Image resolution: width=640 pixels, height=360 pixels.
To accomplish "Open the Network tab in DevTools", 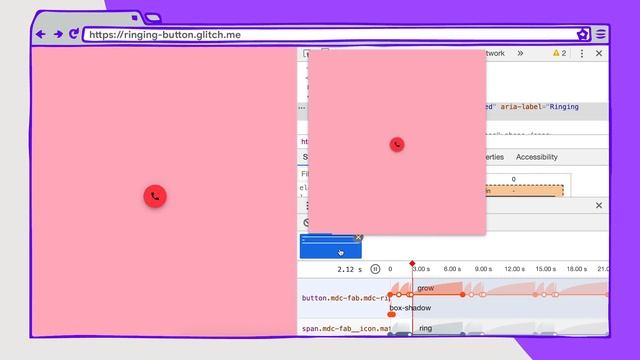I will click(x=495, y=53).
